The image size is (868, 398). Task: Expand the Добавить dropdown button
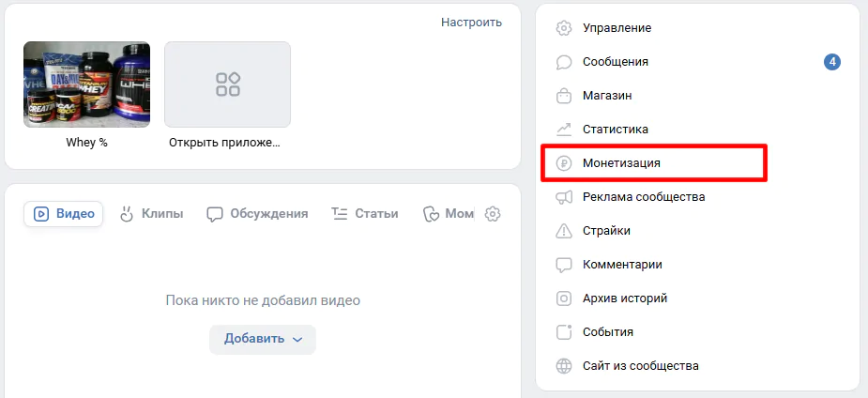[263, 339]
